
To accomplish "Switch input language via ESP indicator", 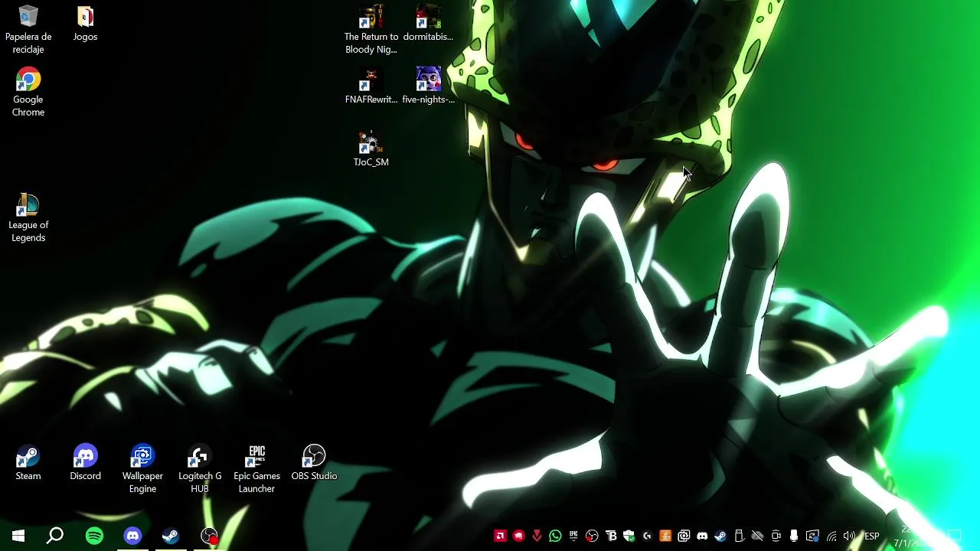I will [871, 536].
